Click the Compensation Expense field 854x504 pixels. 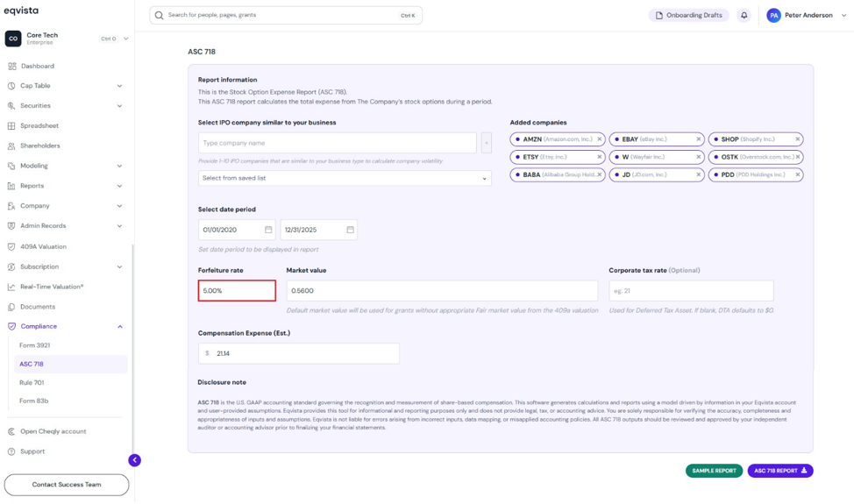[298, 353]
